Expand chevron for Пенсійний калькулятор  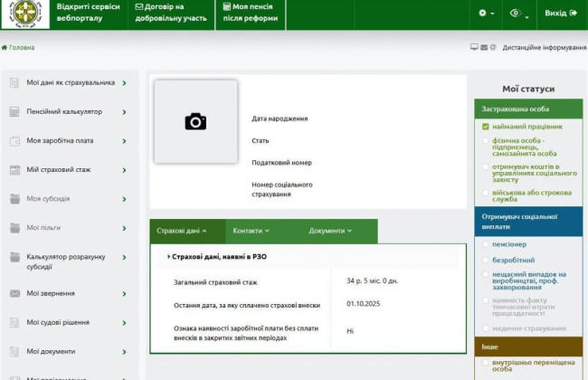(x=125, y=112)
